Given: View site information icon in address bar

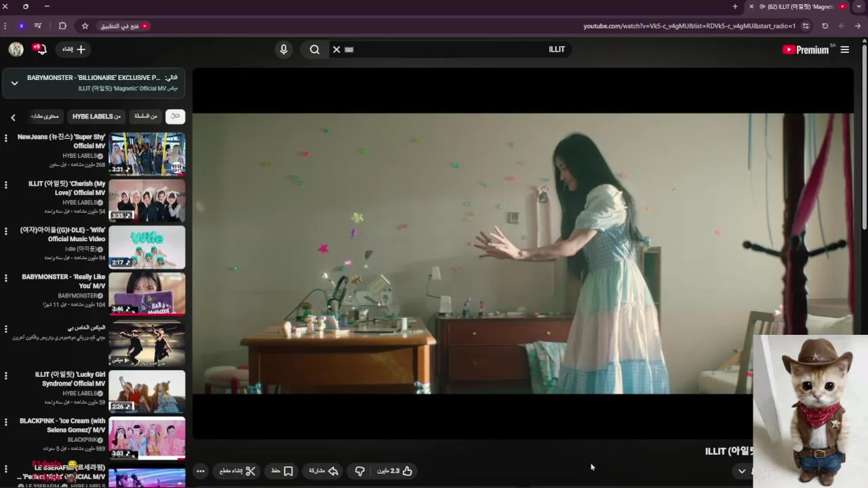Looking at the screenshot, I should 806,26.
